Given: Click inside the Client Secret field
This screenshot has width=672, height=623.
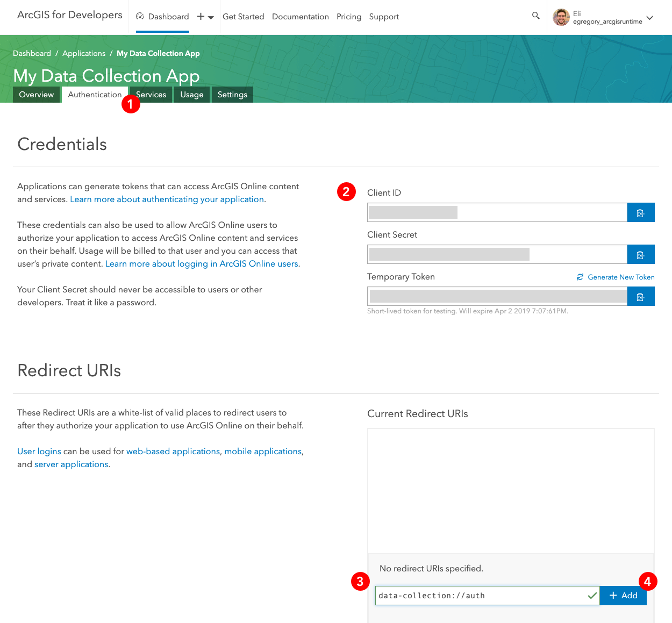Looking at the screenshot, I should [x=497, y=254].
